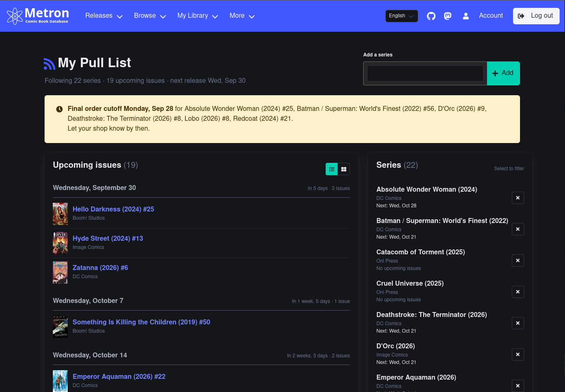This screenshot has width=565, height=392.
Task: Click the Hello Darkness cover thumbnail
Action: [x=60, y=214]
